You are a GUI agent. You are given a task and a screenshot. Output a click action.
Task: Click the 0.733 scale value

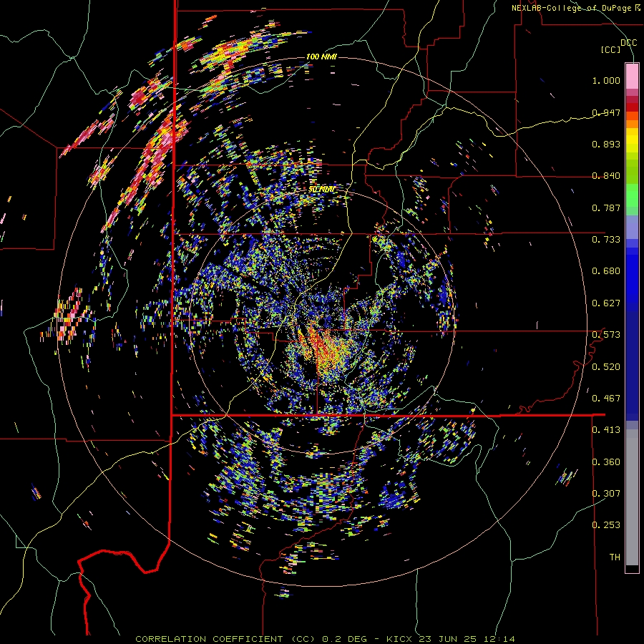click(606, 240)
